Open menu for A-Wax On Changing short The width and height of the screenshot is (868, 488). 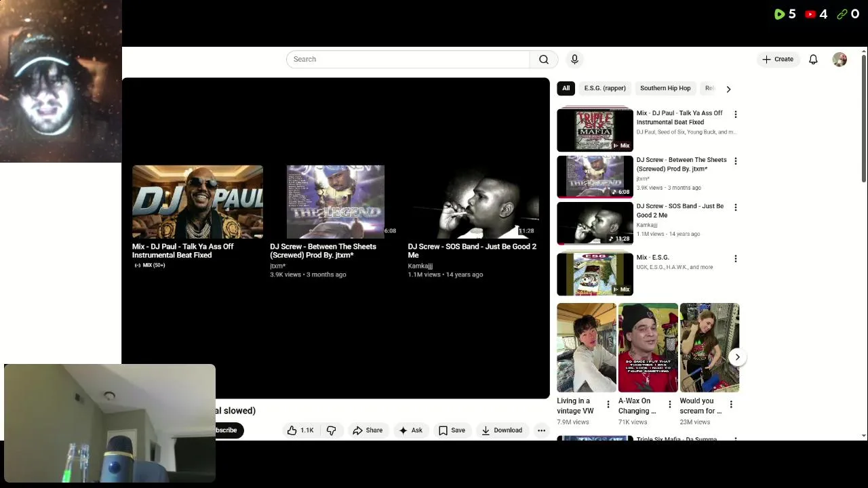click(x=669, y=405)
